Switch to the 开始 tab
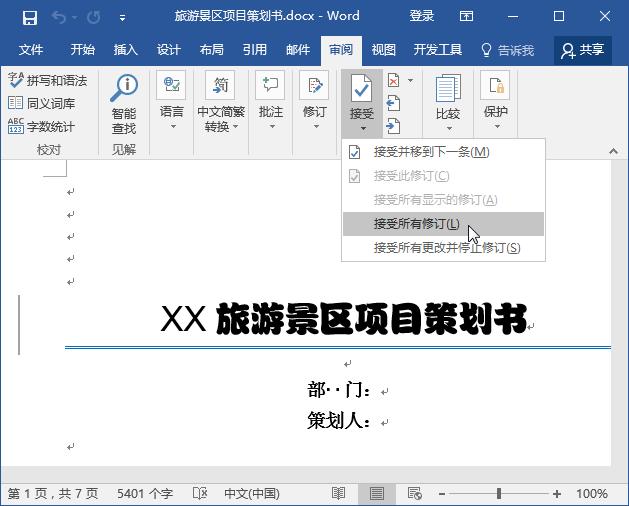This screenshot has height=506, width=629. click(83, 50)
